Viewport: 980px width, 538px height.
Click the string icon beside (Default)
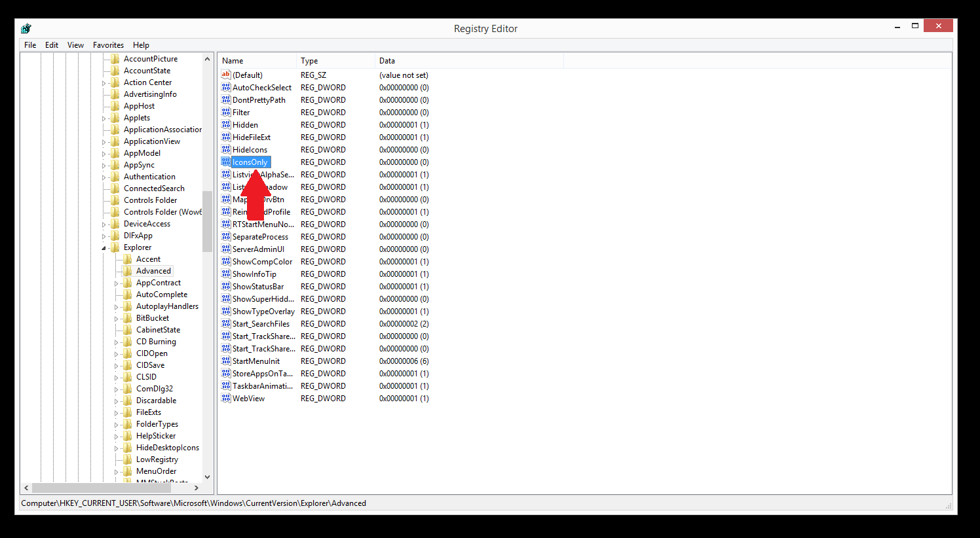pos(226,75)
